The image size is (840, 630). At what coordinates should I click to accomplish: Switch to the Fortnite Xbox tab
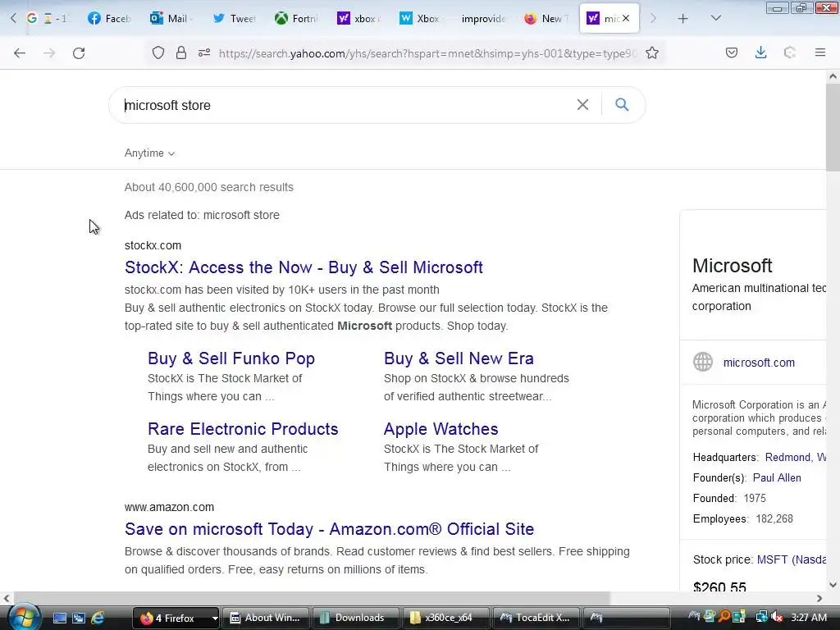click(296, 18)
